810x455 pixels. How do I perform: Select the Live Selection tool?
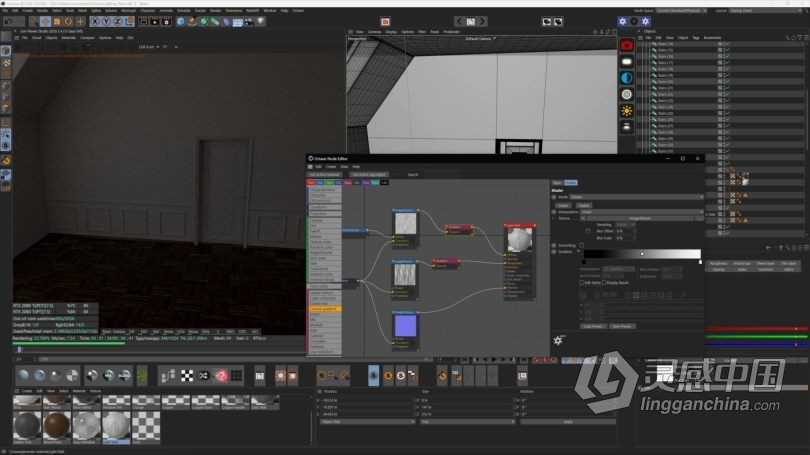34,22
